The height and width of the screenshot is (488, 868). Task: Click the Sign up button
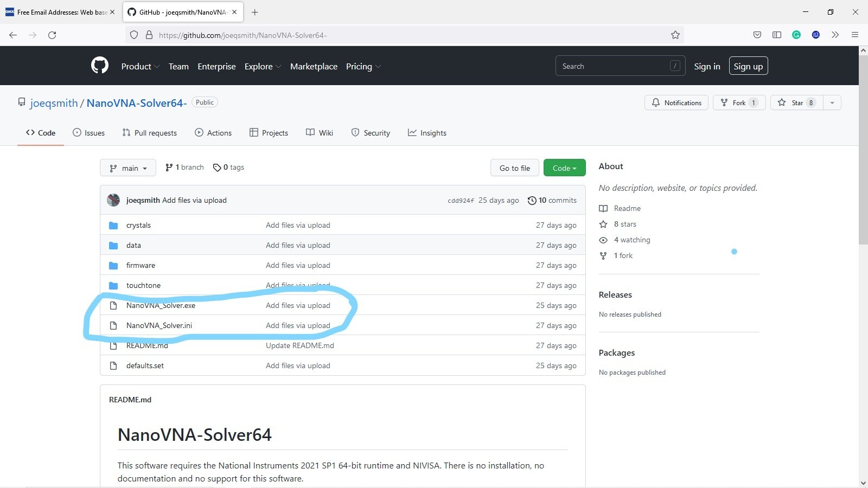[x=748, y=66]
